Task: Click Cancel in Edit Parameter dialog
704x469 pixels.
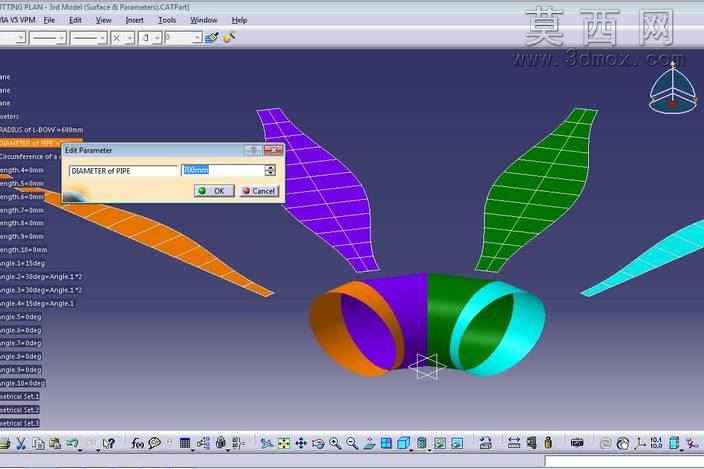Action: click(x=259, y=191)
